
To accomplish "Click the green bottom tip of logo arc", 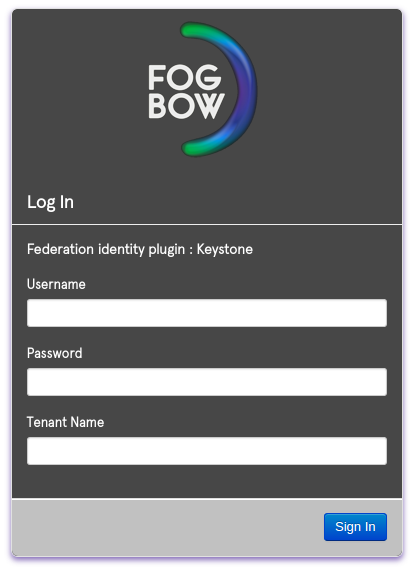I will point(191,148).
